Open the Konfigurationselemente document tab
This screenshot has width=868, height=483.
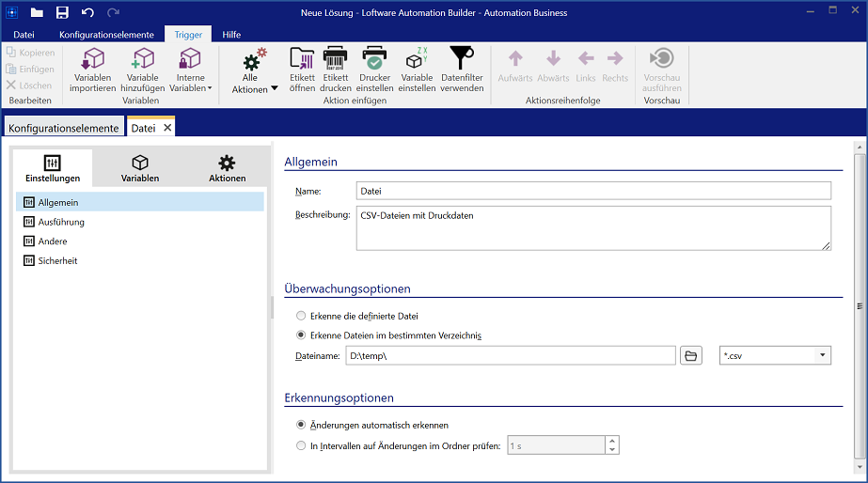point(64,128)
